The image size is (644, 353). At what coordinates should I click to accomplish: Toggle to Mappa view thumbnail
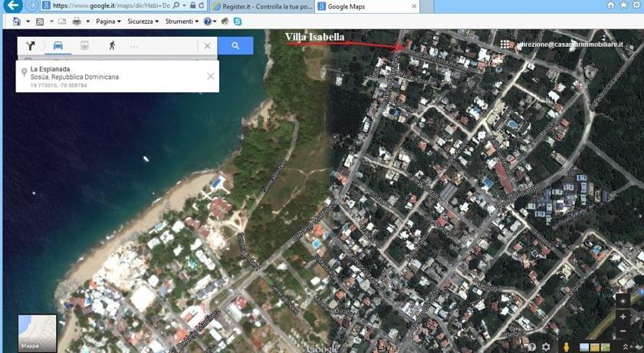38,333
